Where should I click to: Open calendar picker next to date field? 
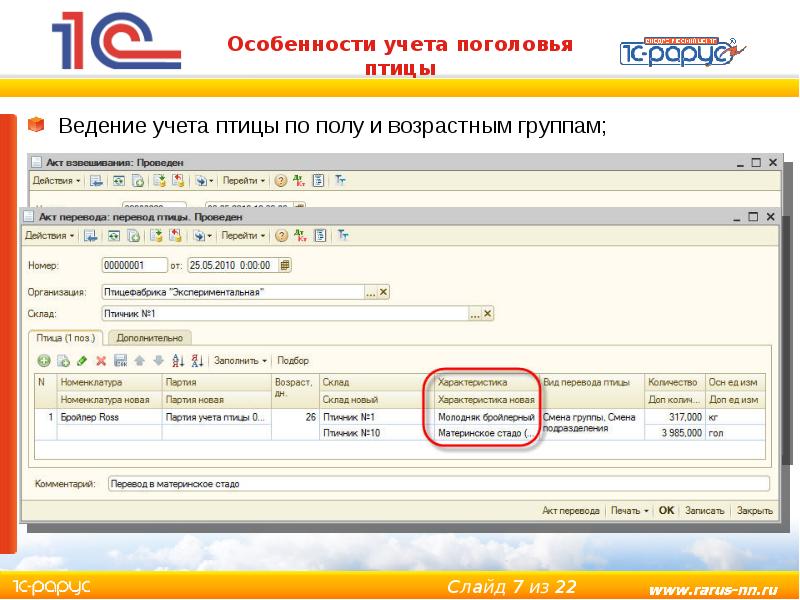(285, 265)
